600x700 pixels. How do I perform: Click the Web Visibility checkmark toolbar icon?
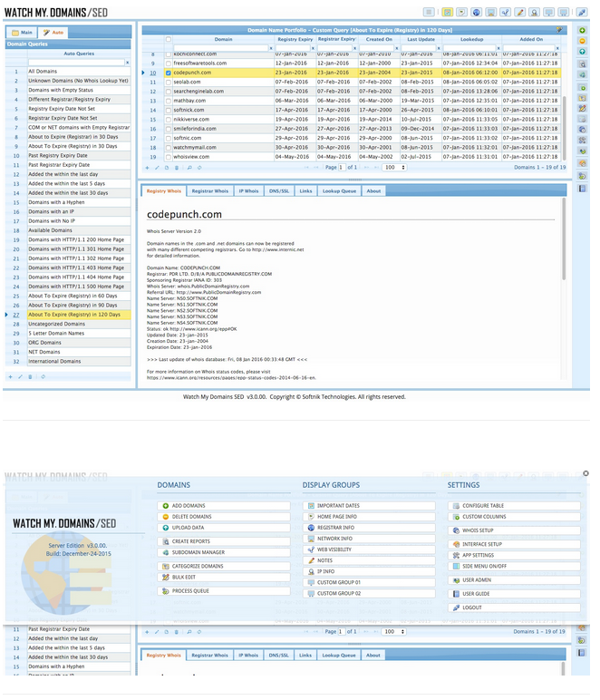[505, 12]
